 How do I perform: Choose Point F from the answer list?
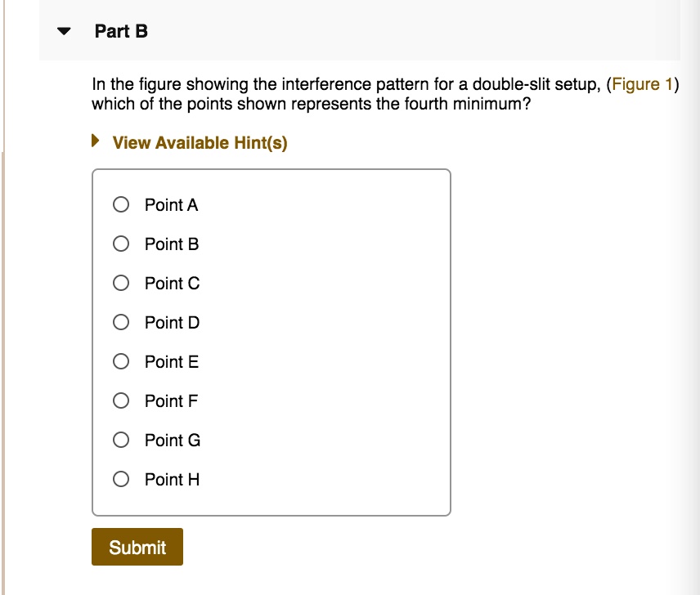click(121, 400)
